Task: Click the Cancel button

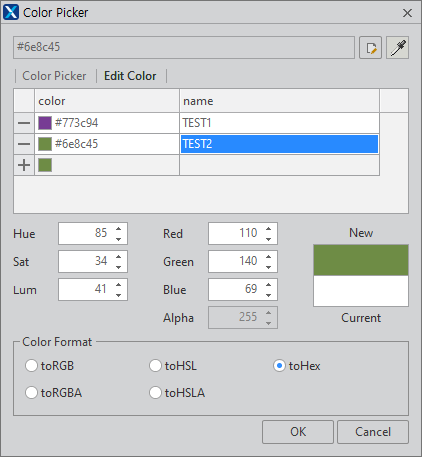Action: click(x=373, y=432)
